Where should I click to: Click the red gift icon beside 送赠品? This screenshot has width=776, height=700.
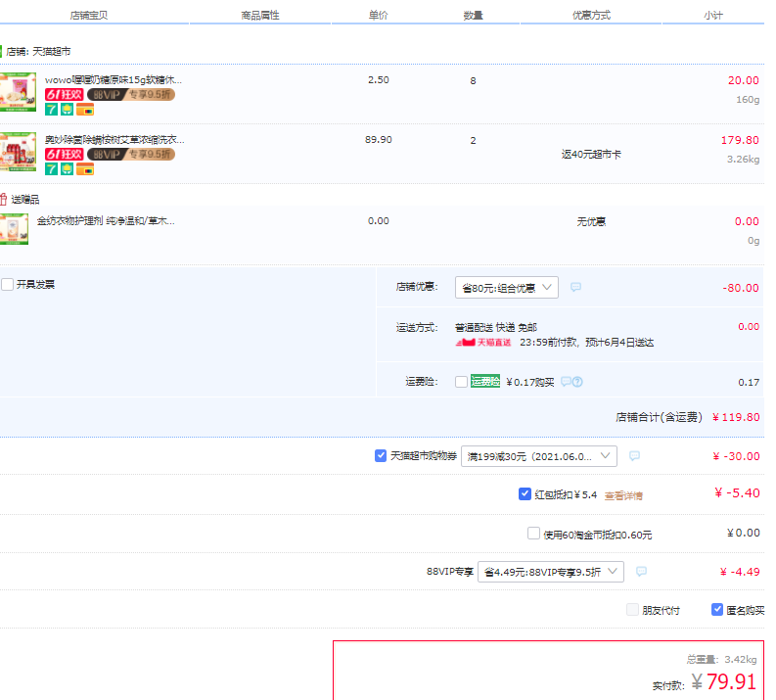click(x=3, y=200)
